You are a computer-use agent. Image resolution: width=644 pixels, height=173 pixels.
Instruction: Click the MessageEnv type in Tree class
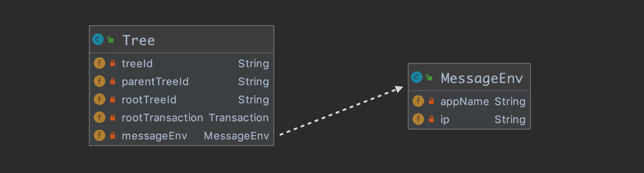236,136
